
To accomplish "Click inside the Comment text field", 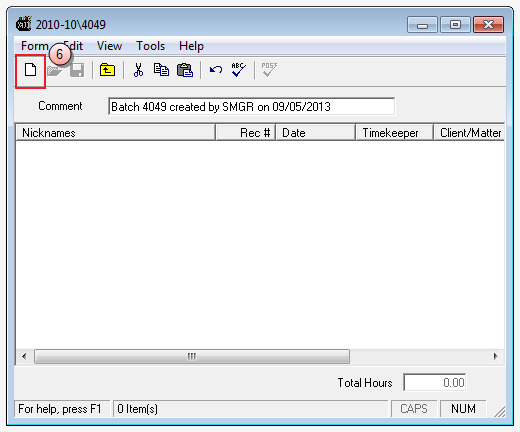I will tap(252, 107).
